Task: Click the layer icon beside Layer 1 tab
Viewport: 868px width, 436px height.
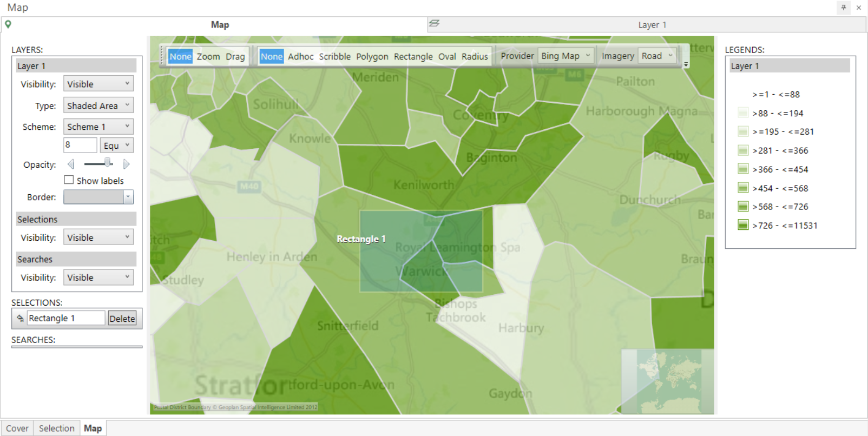Action: (x=434, y=23)
